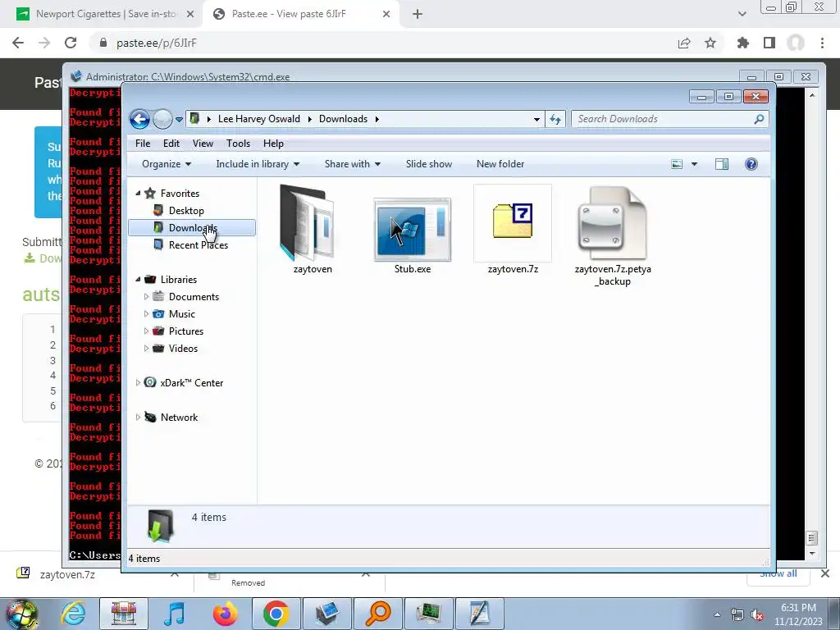
Task: Share this page from Chrome toolbar
Action: pyautogui.click(x=684, y=43)
